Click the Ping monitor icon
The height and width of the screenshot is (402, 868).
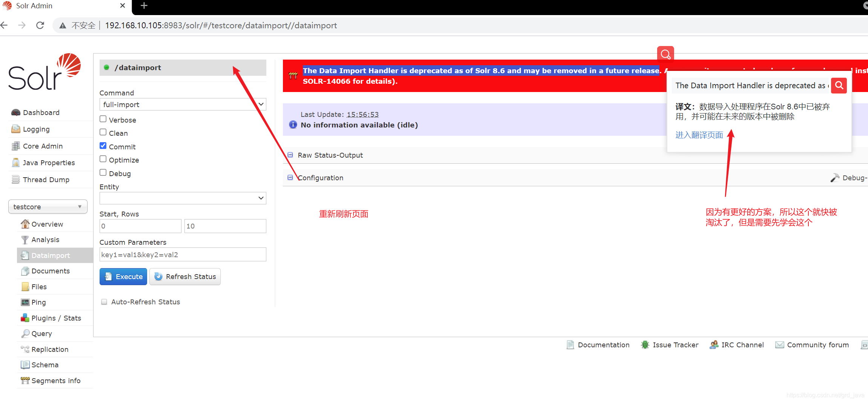[25, 302]
